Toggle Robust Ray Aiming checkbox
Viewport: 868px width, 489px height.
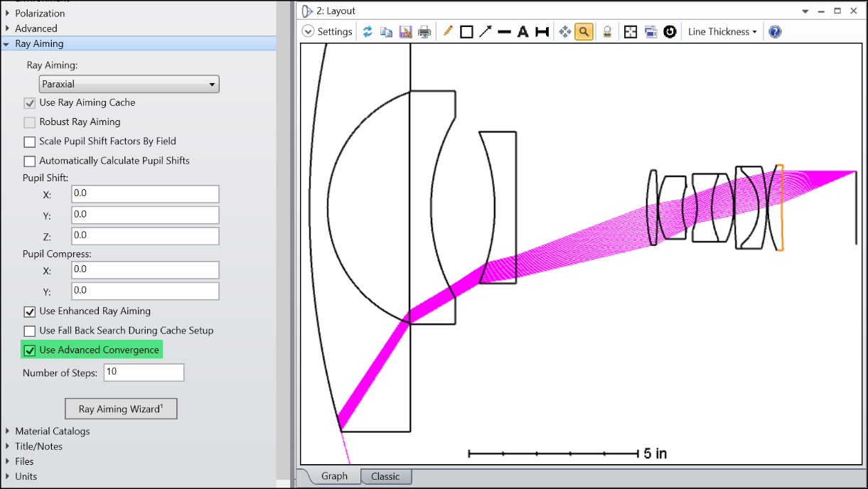tap(29, 122)
